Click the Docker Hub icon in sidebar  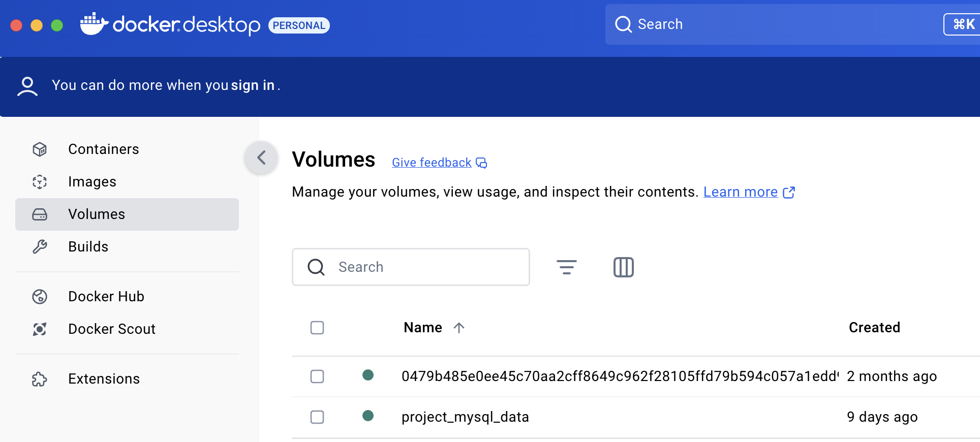coord(40,297)
